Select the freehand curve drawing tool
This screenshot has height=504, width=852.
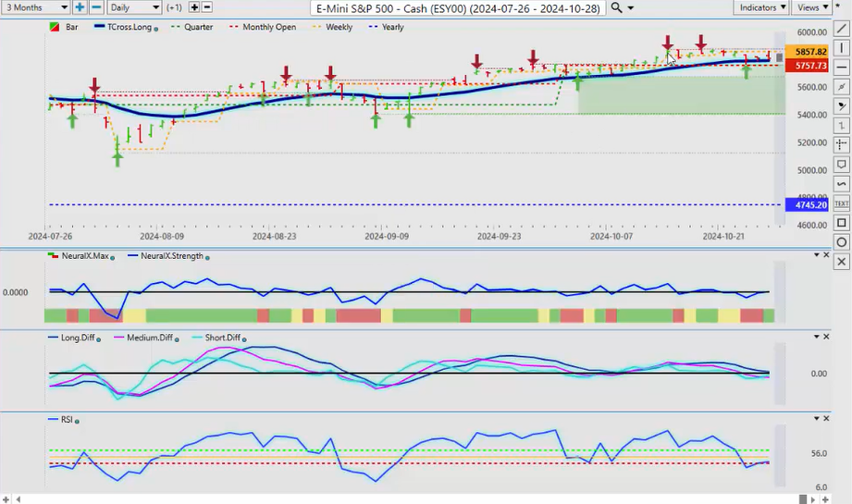click(x=841, y=184)
